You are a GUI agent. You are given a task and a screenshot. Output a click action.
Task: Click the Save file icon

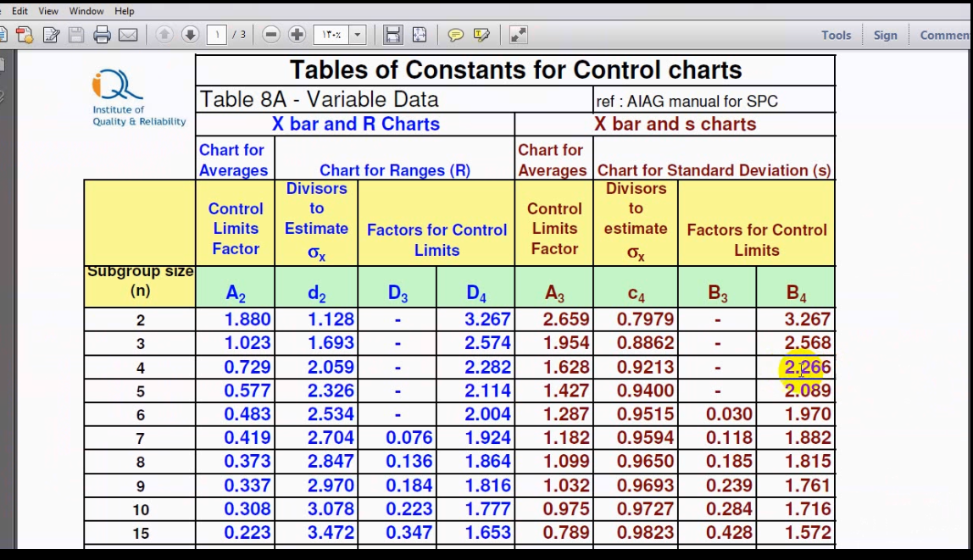pos(77,35)
